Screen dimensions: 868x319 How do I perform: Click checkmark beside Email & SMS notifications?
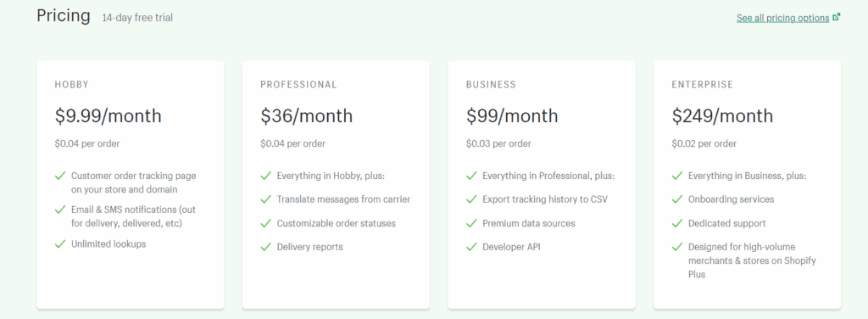[x=60, y=210]
